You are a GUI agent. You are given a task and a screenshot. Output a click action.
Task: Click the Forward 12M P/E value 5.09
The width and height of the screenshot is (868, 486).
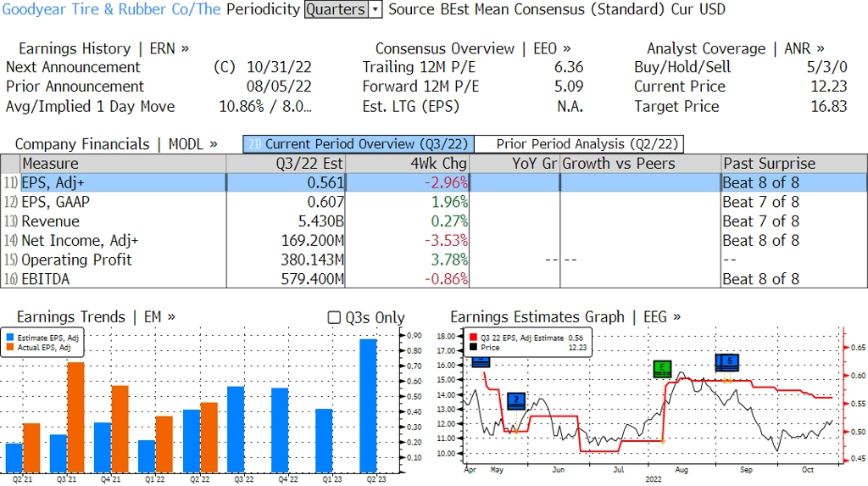(569, 87)
